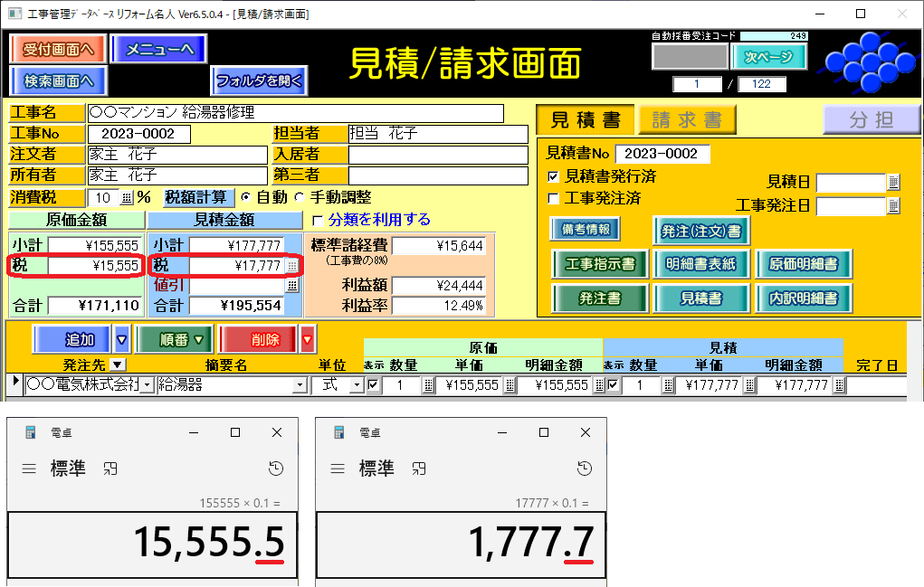This screenshot has height=587, width=924.
Task: Click consumption tax rate picker icon
Action: pyautogui.click(x=126, y=198)
